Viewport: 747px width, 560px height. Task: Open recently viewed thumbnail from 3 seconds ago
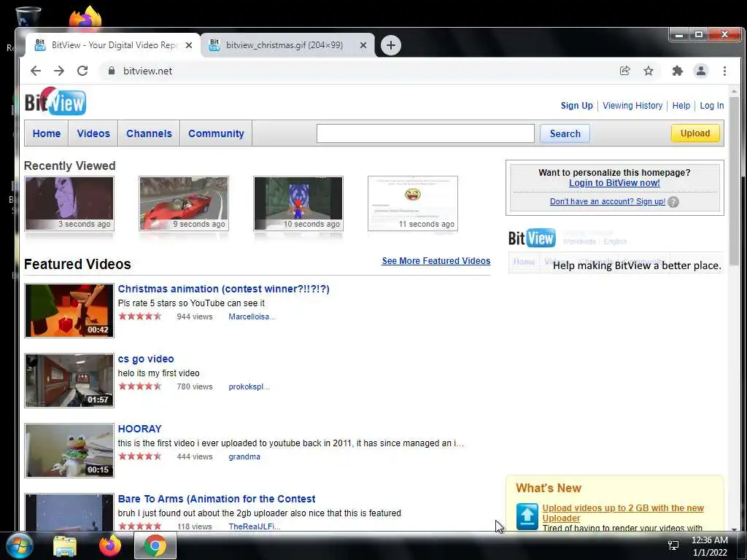(69, 203)
